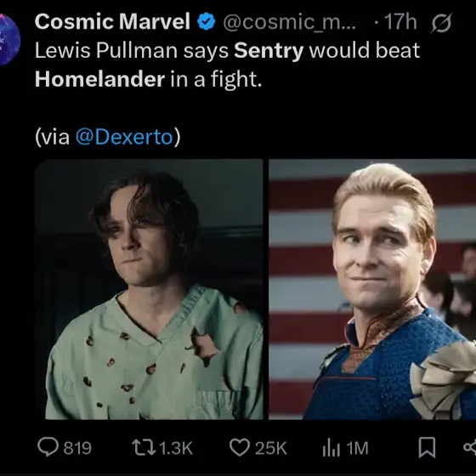
Task: Like the tweet with the heart icon
Action: pos(240,447)
